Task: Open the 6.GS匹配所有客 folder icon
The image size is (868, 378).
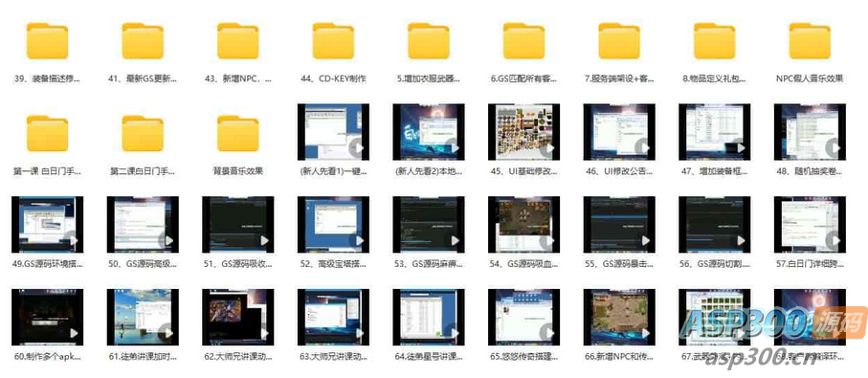Action: (x=523, y=40)
